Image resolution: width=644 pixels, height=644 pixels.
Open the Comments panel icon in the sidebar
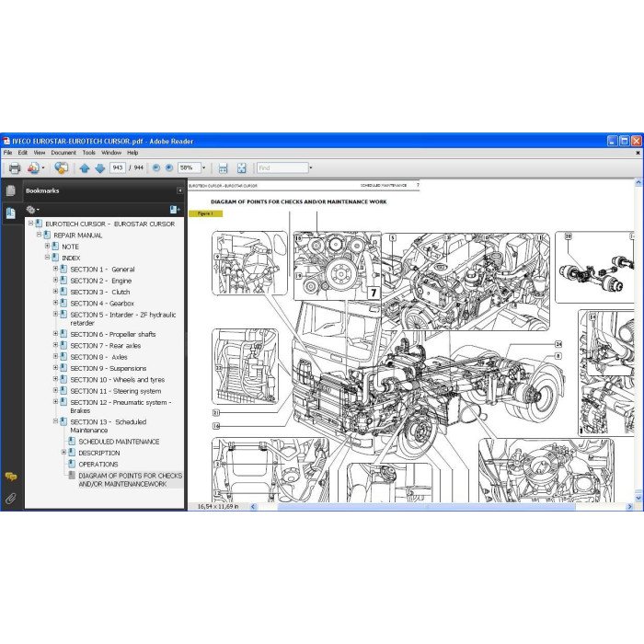click(11, 477)
